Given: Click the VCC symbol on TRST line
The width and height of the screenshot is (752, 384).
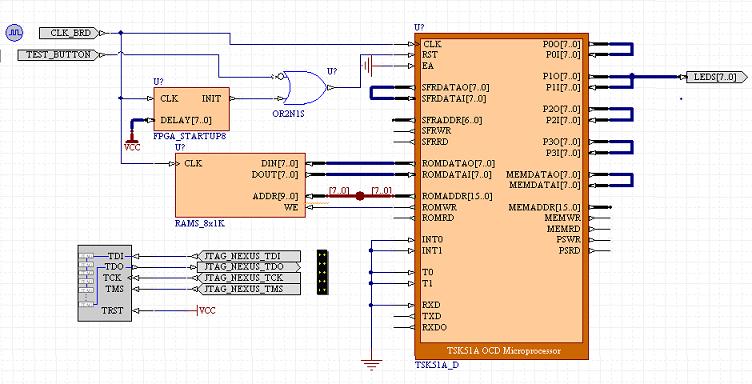Looking at the screenshot, I should 206,311.
